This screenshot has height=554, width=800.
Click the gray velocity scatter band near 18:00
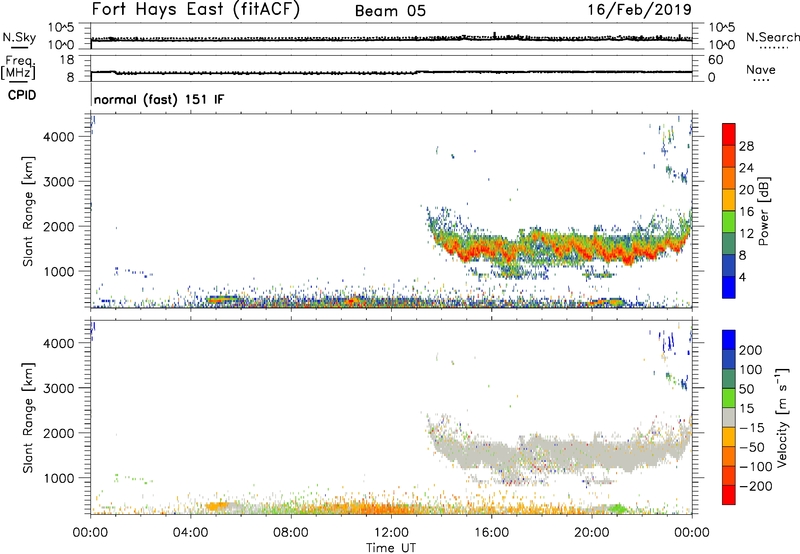(541, 451)
